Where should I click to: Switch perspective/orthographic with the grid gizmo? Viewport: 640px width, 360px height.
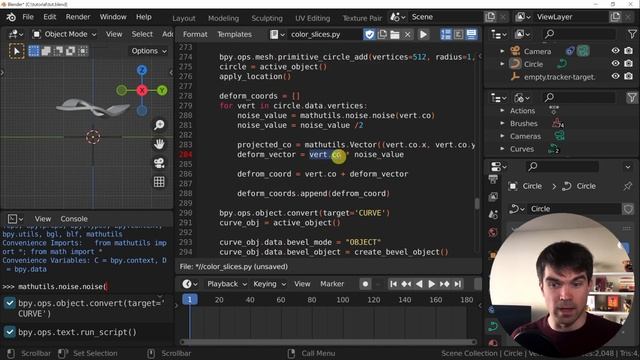click(x=159, y=182)
